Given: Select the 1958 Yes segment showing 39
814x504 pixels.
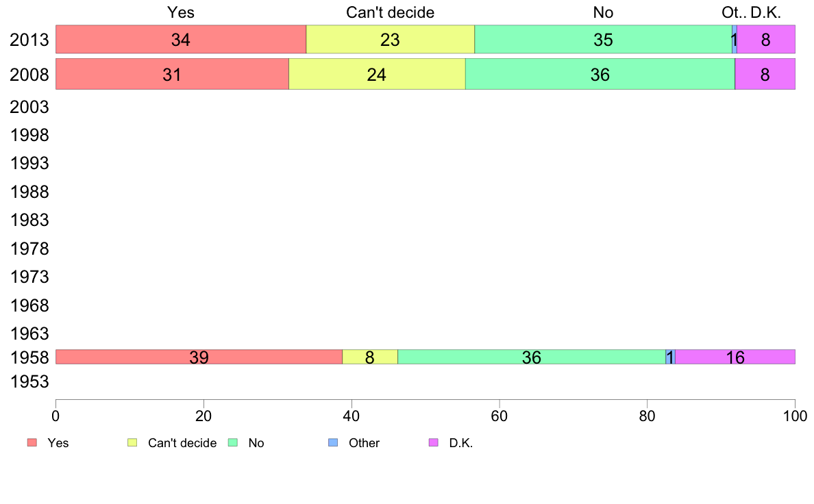Looking at the screenshot, I should point(199,357).
